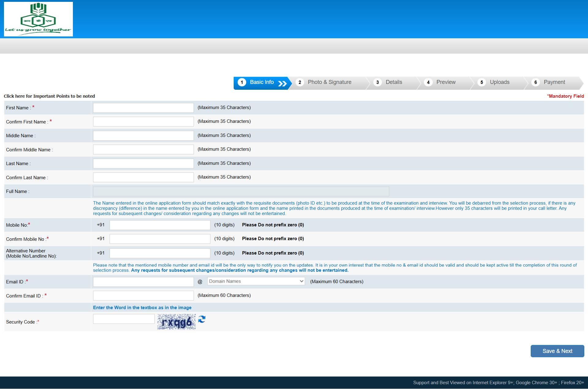Open the Domain Names dropdown
This screenshot has height=389, width=588.
[256, 281]
